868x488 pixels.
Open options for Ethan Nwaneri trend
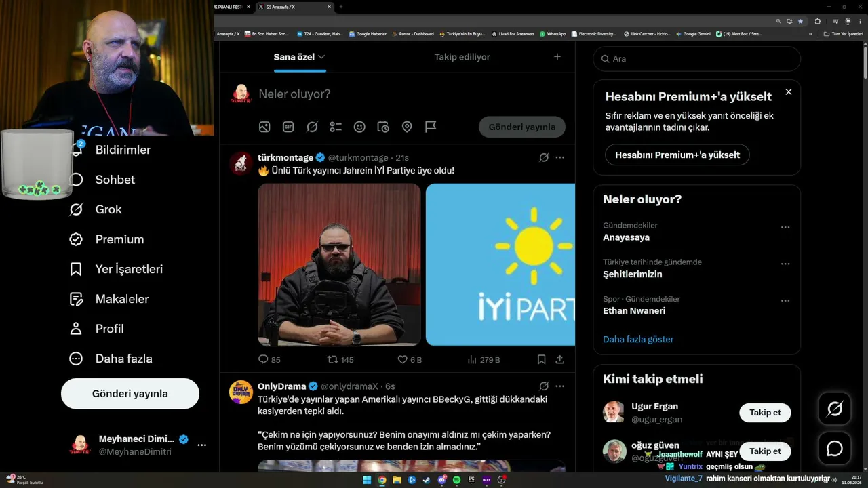point(785,301)
